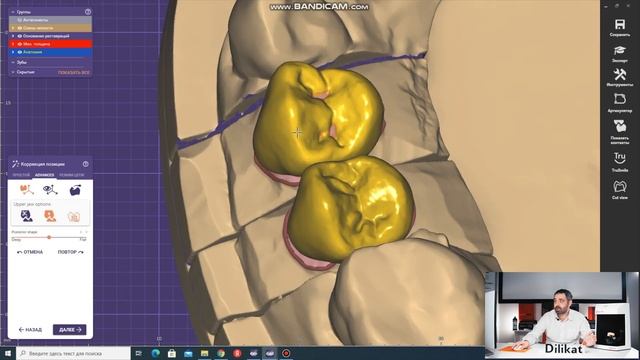This screenshot has width=640, height=360.
Task: Open Expert mode (Эксперт) icon
Action: [620, 51]
